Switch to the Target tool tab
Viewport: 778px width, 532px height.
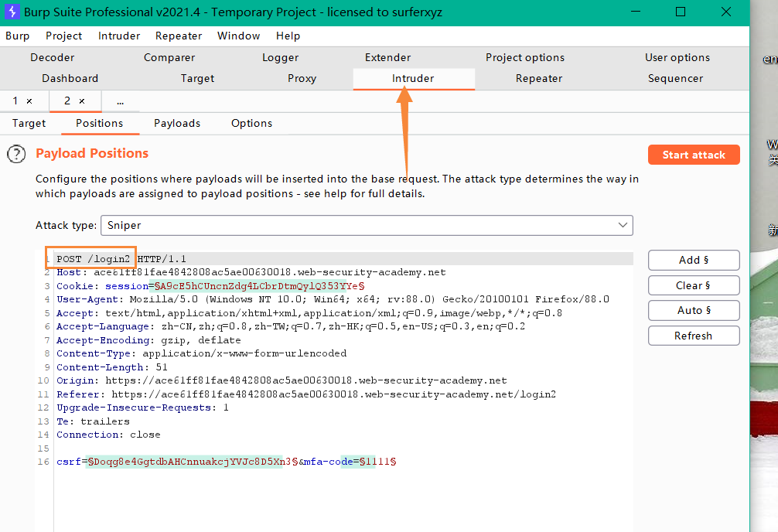coord(197,78)
